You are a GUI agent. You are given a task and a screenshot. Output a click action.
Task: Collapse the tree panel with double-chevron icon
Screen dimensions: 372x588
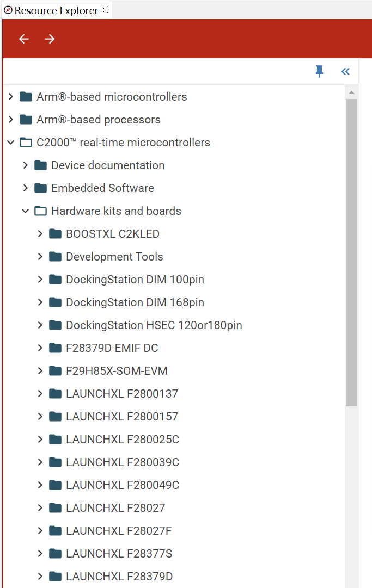(x=345, y=71)
